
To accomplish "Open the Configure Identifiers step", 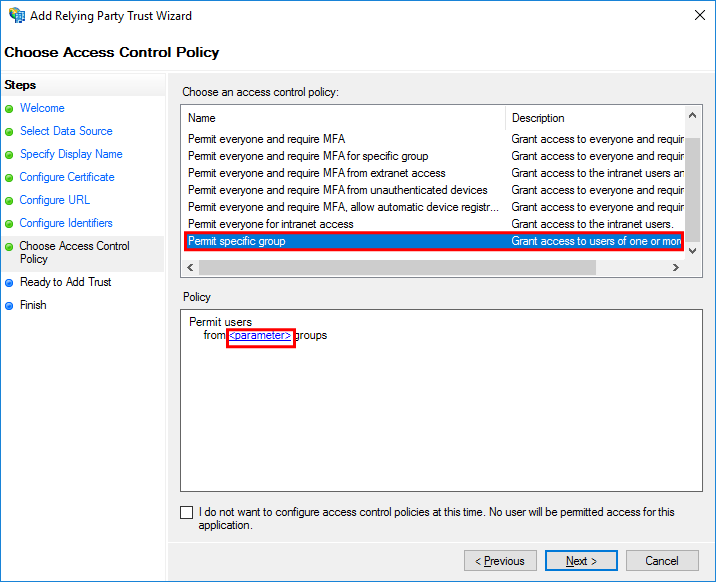I will pyautogui.click(x=66, y=223).
